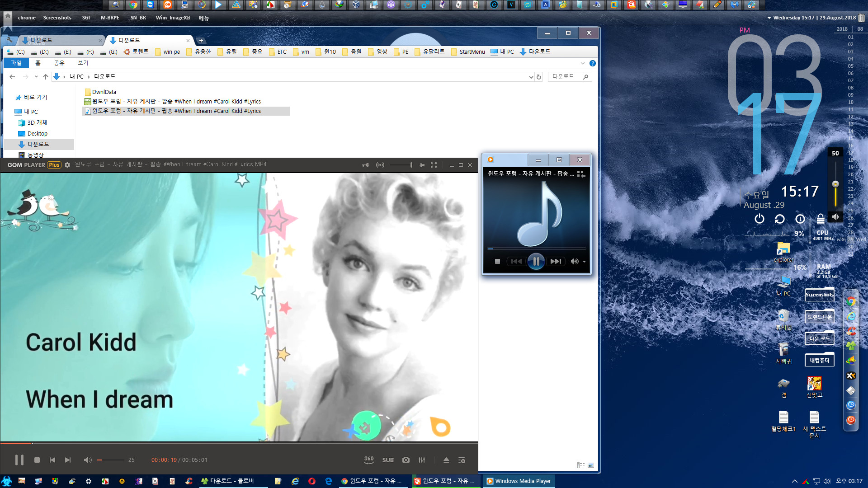Screen dimensions: 868x488
Task: Refresh the Explorer folder view
Action: [x=539, y=77]
